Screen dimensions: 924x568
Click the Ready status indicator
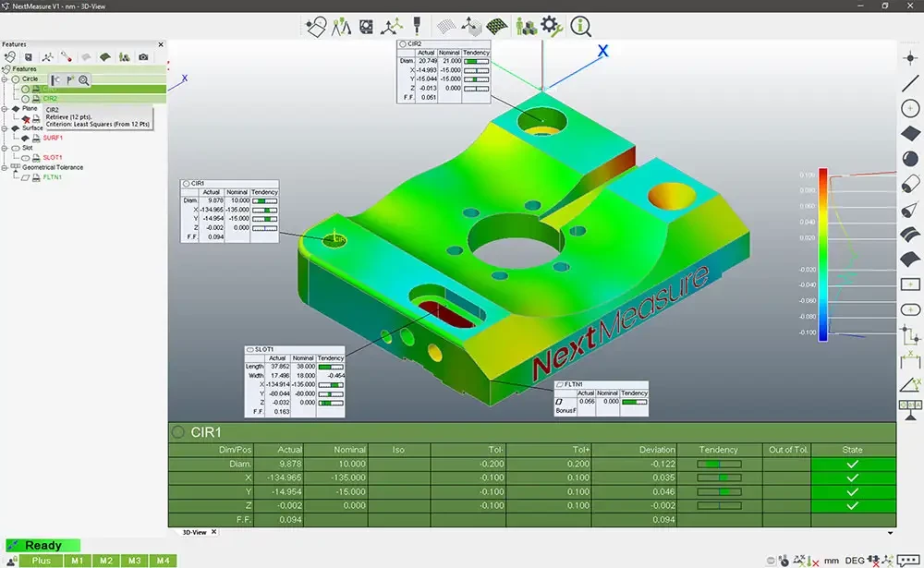[x=43, y=545]
